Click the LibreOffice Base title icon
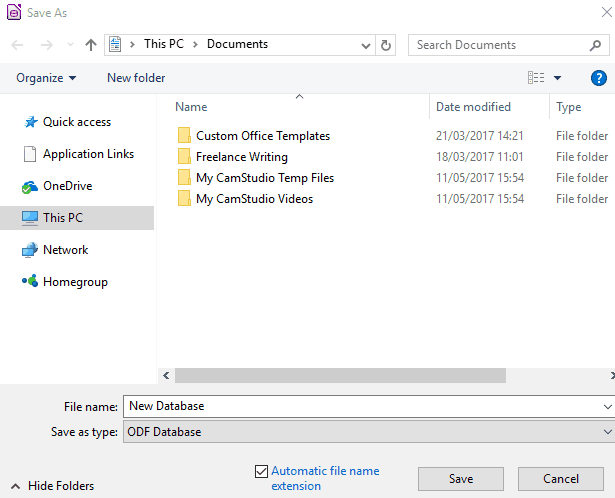Screen dimensions: 615x498 [x=14, y=12]
